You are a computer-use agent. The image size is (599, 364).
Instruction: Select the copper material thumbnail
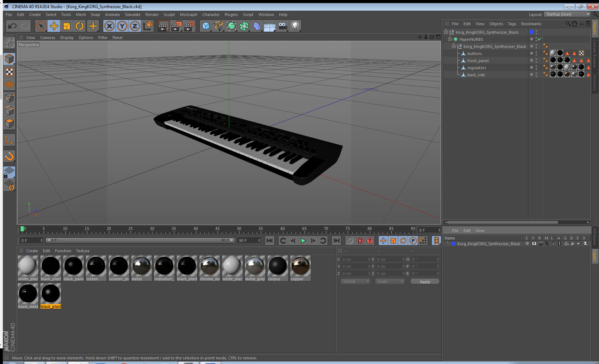[x=300, y=268]
